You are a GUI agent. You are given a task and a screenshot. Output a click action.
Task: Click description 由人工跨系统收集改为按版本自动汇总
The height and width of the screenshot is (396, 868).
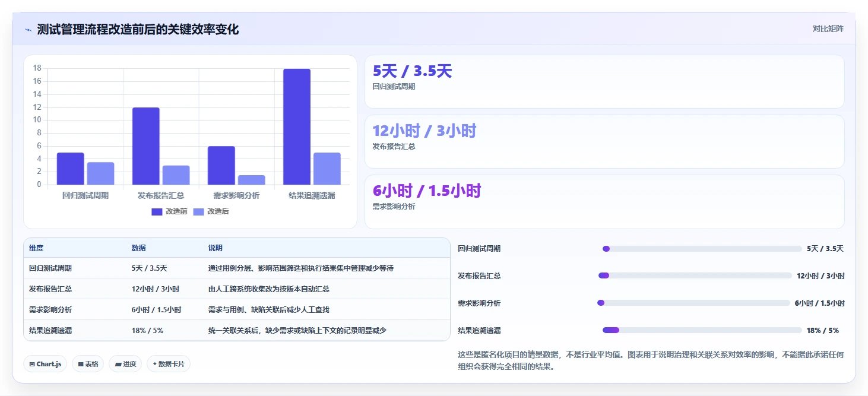pos(269,289)
